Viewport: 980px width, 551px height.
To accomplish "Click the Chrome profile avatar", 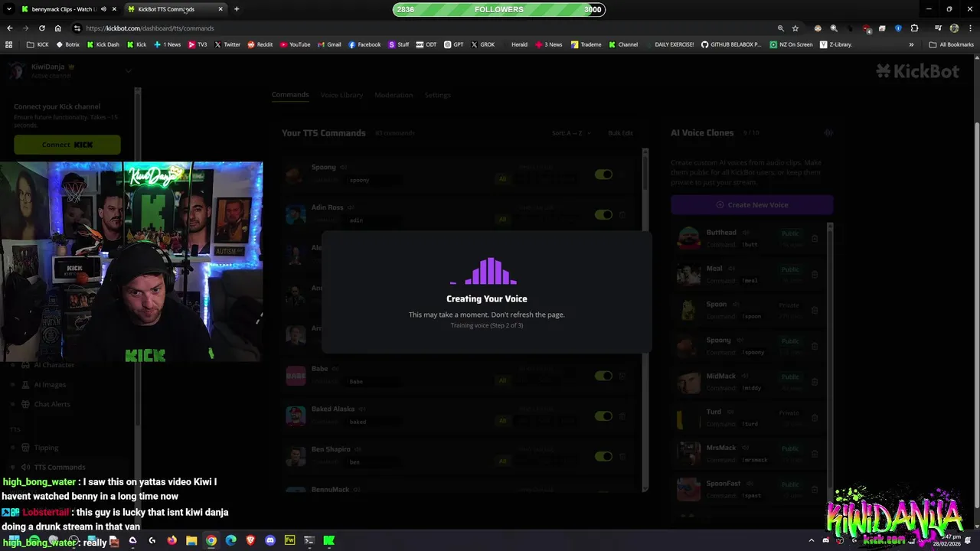I will pos(954,28).
